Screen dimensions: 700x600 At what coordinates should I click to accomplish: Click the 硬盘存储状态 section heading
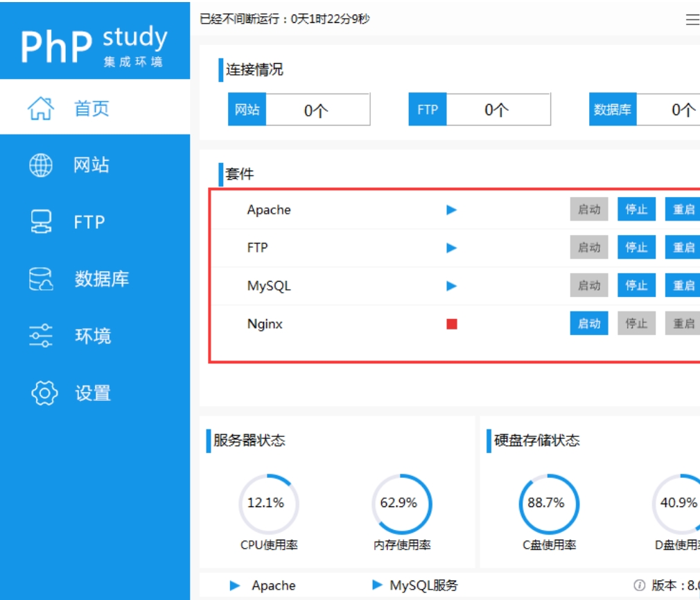[x=537, y=440]
